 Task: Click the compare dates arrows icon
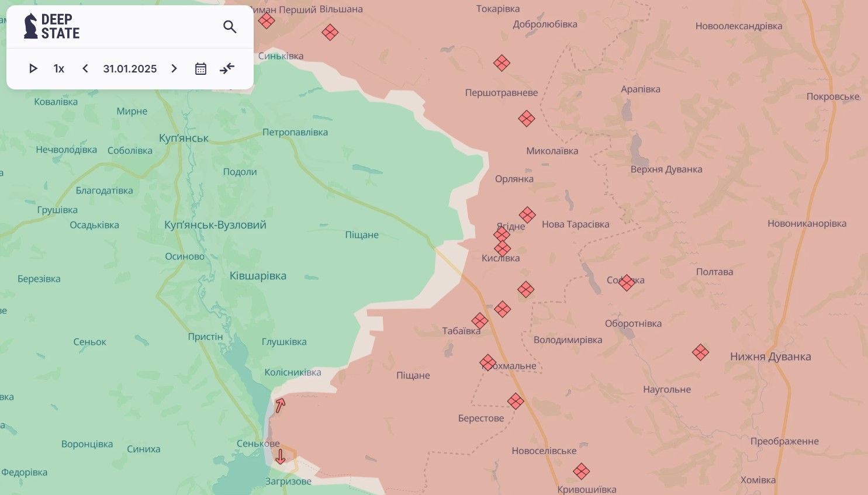click(227, 69)
